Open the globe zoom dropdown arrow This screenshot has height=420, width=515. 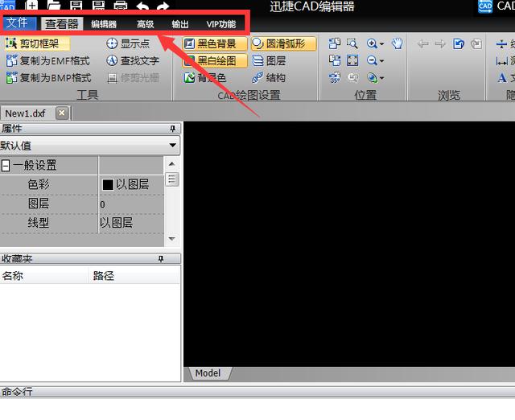tap(381, 78)
